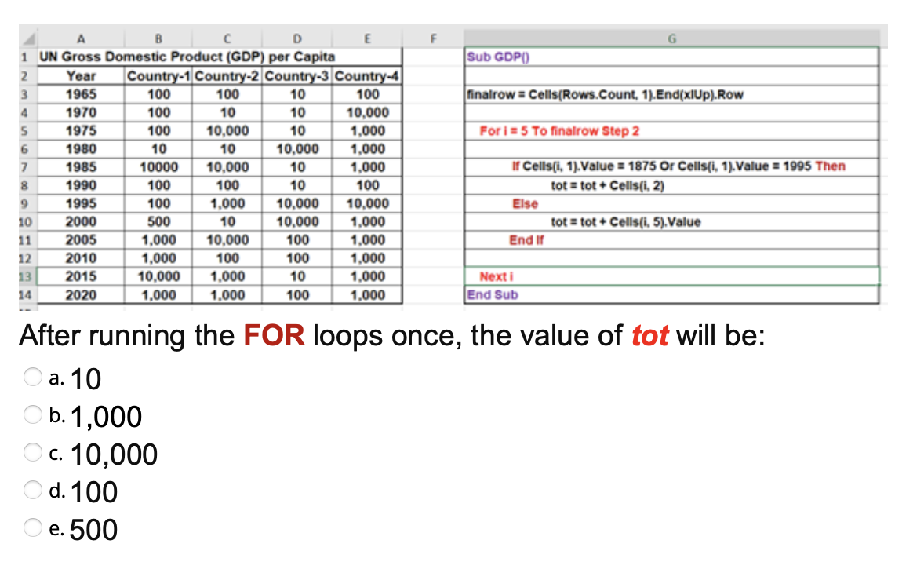Click the 'Country-4' header cell
The image size is (924, 562).
pyautogui.click(x=367, y=76)
